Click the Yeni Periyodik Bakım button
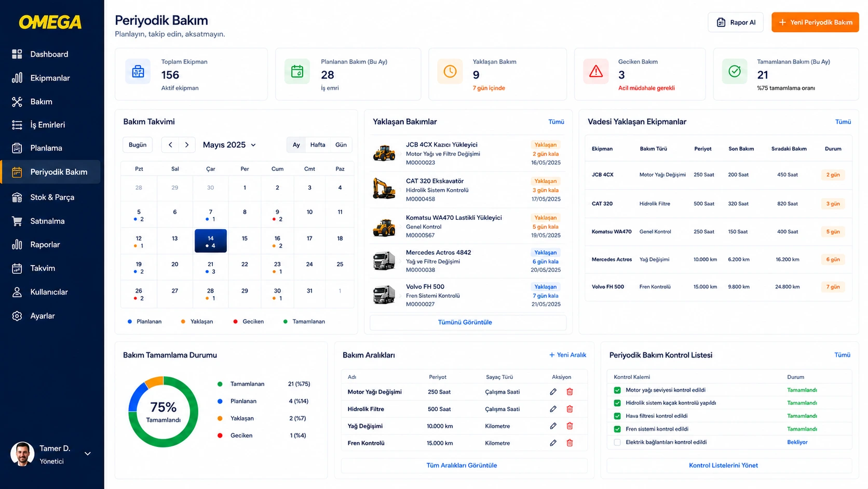Image resolution: width=868 pixels, height=489 pixels. click(x=815, y=22)
